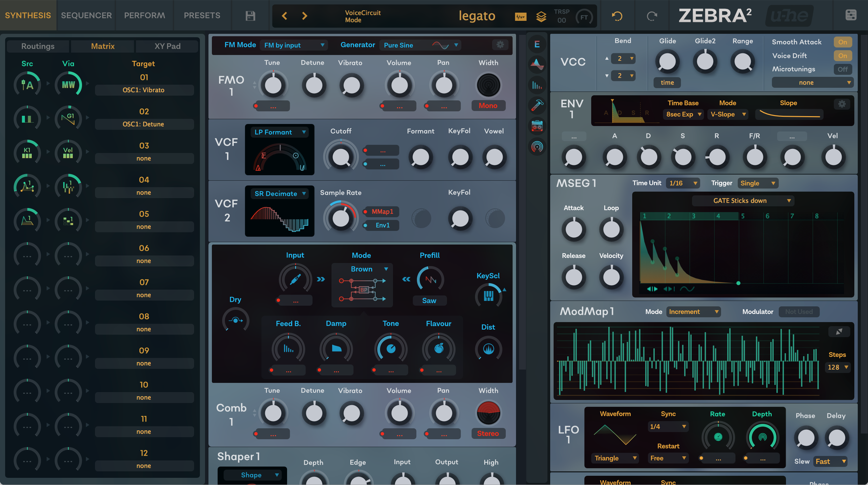Screen dimensions: 868x485
Task: Click the Flavour apple knob icon
Action: (439, 348)
